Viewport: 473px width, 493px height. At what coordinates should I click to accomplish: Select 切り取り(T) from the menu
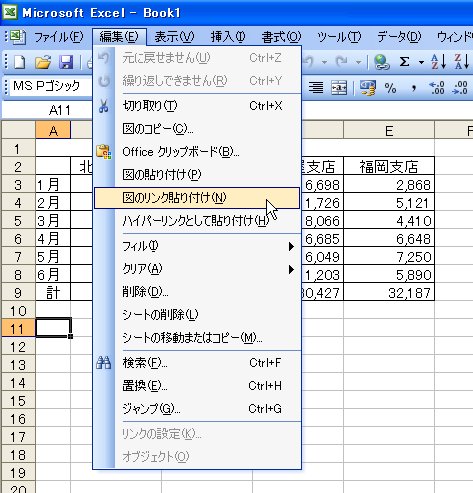197,106
